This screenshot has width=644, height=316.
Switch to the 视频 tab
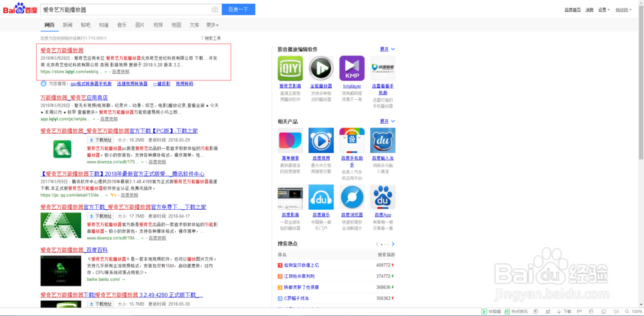click(x=158, y=25)
